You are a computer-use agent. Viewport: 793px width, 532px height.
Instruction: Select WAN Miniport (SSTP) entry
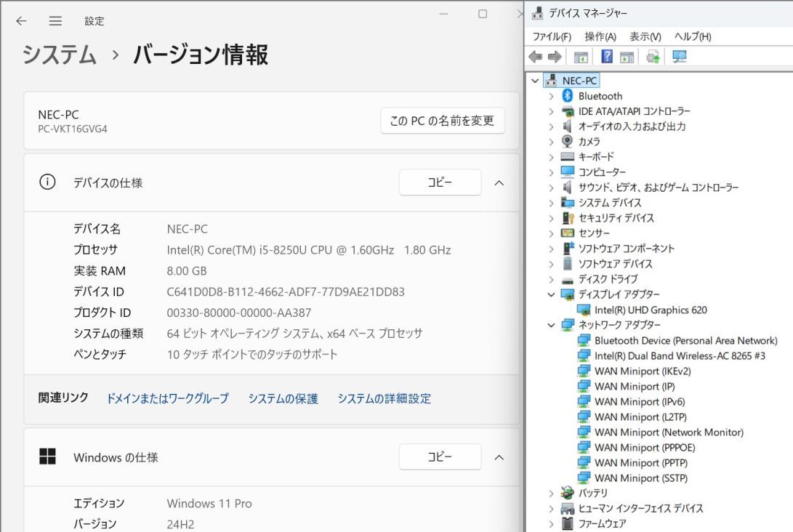pos(641,478)
